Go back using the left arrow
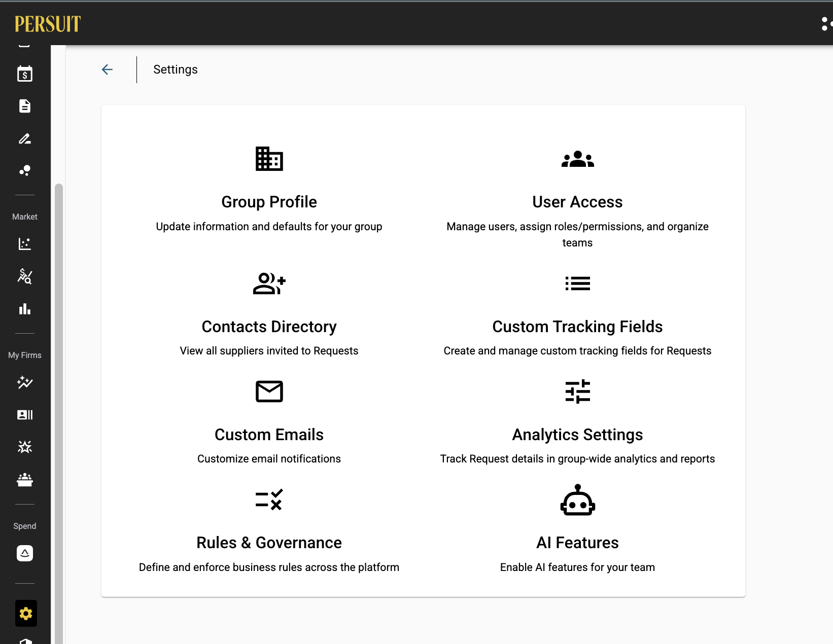The image size is (833, 644). tap(107, 69)
